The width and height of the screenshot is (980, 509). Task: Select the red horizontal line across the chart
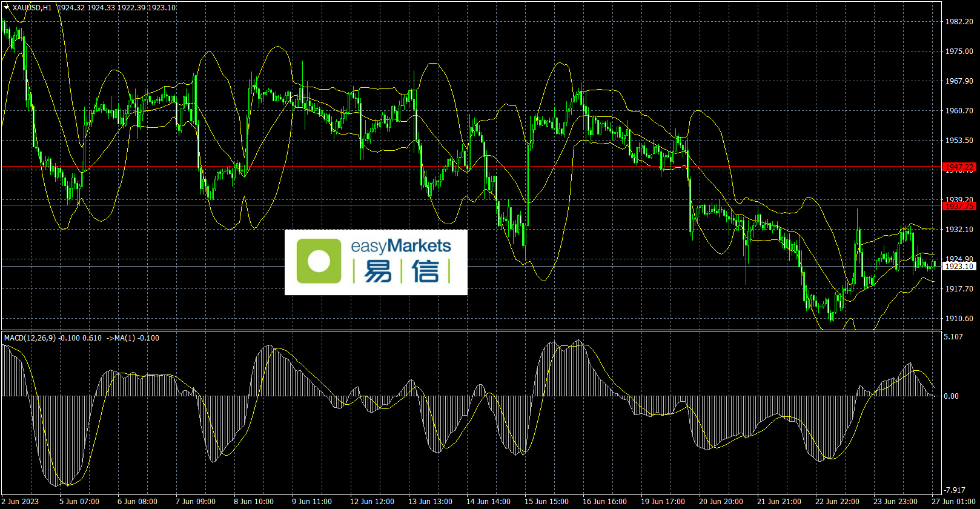click(x=471, y=167)
